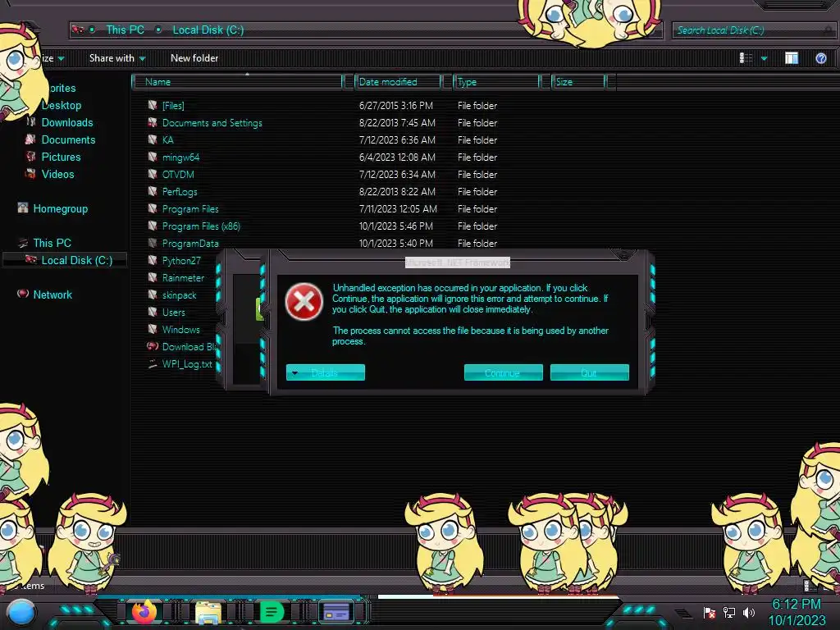This screenshot has width=840, height=630.
Task: Select the skinpack folder name
Action: pyautogui.click(x=179, y=295)
